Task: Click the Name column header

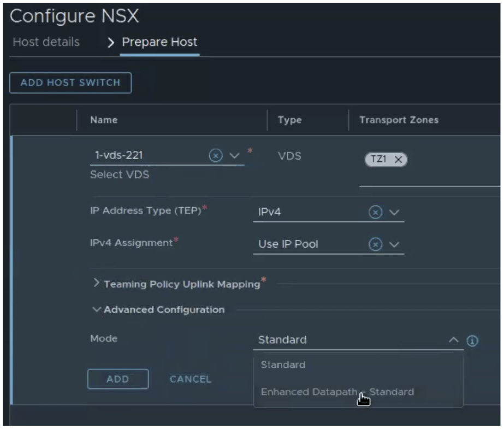Action: tap(104, 120)
